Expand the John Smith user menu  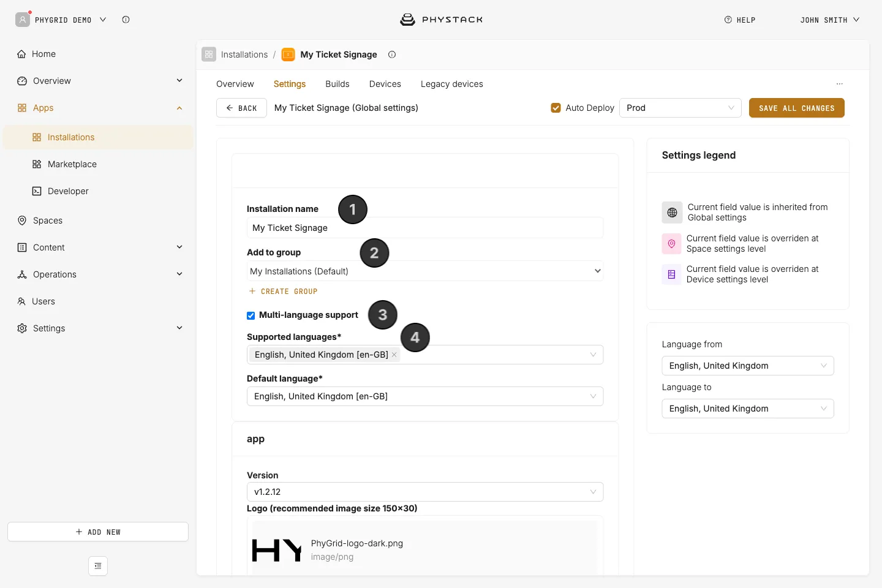click(x=829, y=20)
